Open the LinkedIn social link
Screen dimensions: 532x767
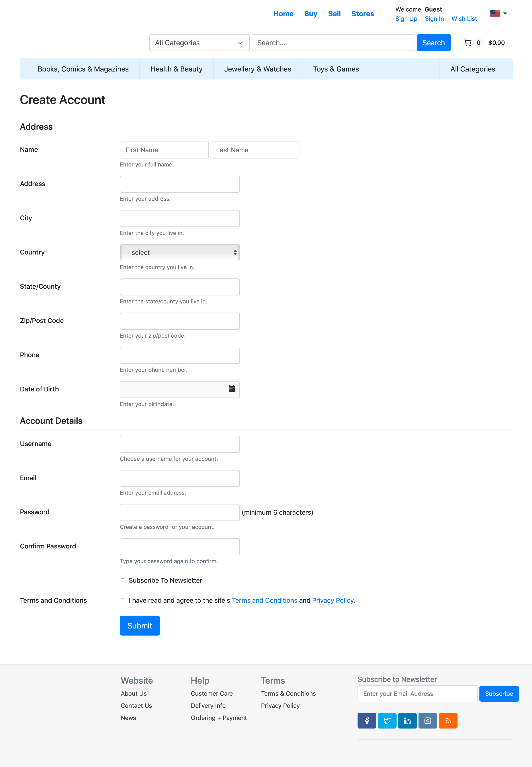(x=407, y=721)
